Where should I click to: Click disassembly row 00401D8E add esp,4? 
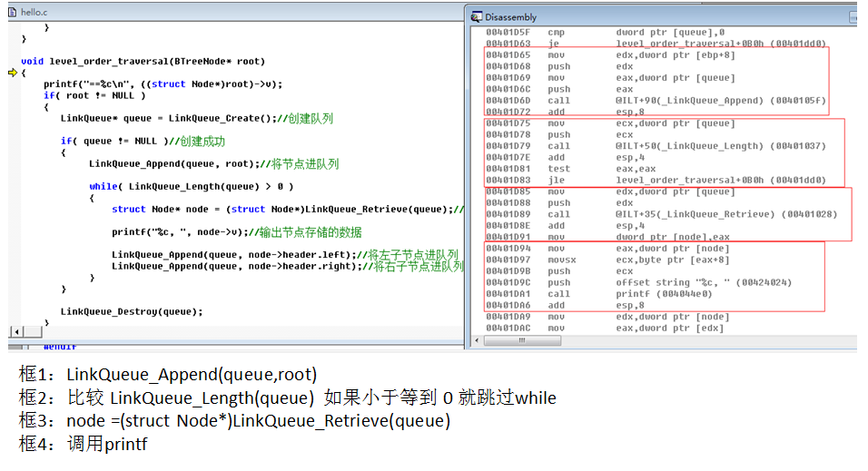pos(565,225)
